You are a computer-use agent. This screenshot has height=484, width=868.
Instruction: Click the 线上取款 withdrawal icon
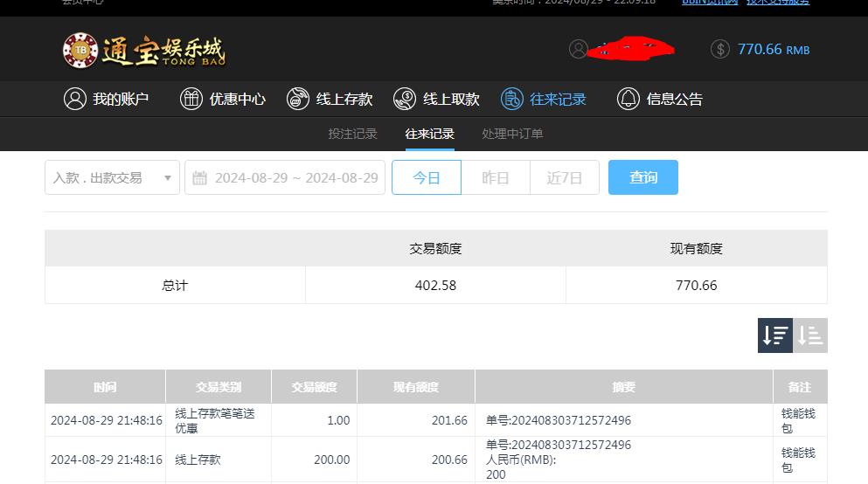(405, 99)
